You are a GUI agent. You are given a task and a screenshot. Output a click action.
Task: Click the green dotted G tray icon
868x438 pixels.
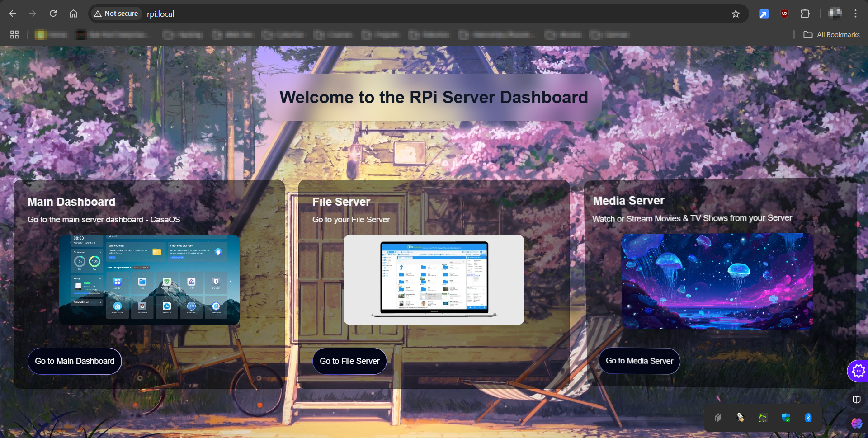pyautogui.click(x=763, y=418)
